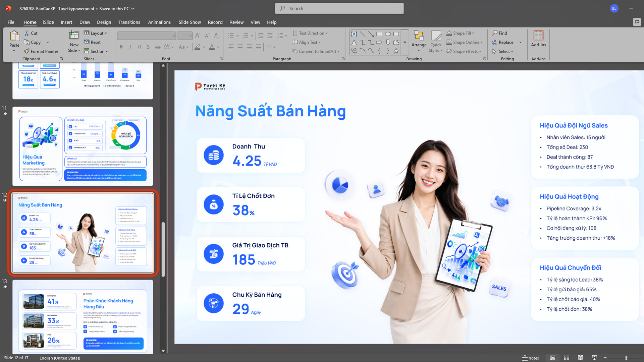The width and height of the screenshot is (644, 362).
Task: Click Find in the Editing group
Action: pos(500,33)
